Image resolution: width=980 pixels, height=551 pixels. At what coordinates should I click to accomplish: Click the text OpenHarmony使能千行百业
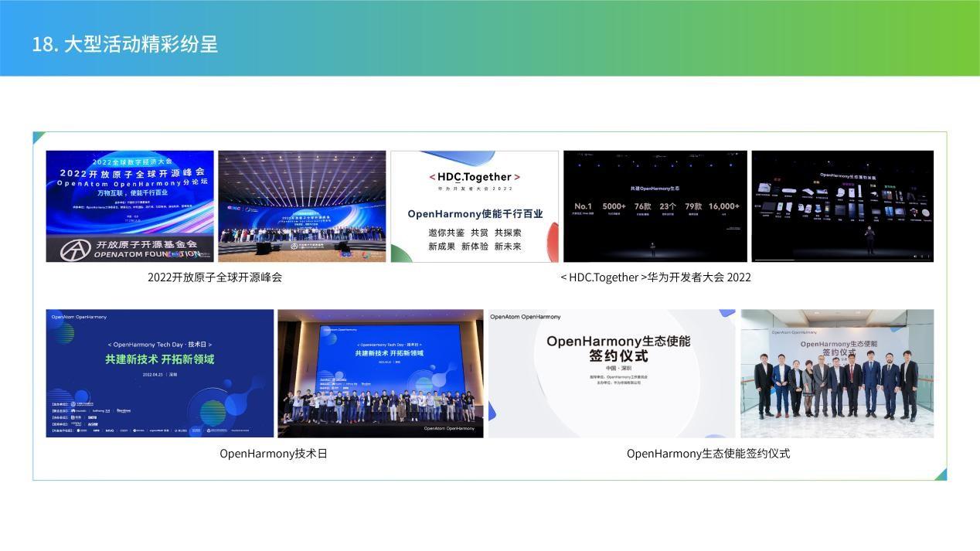(x=475, y=214)
